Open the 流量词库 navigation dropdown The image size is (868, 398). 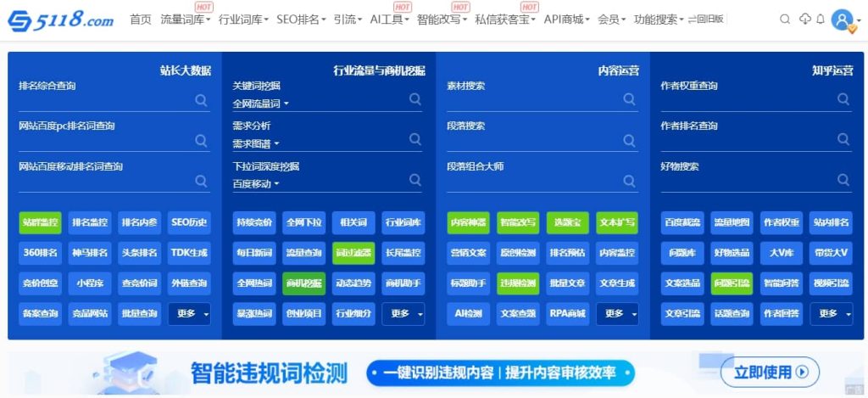[186, 20]
